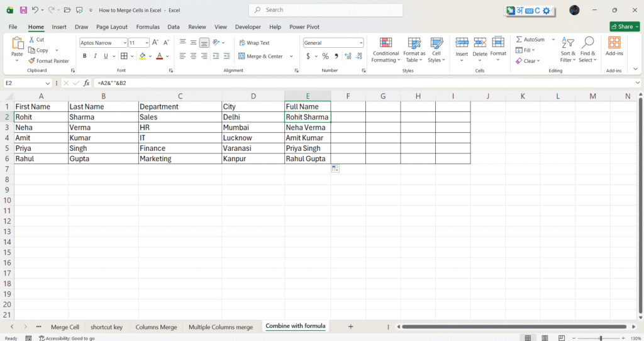Open the Insert ribbon tab
Image resolution: width=644 pixels, height=341 pixels.
coord(59,26)
